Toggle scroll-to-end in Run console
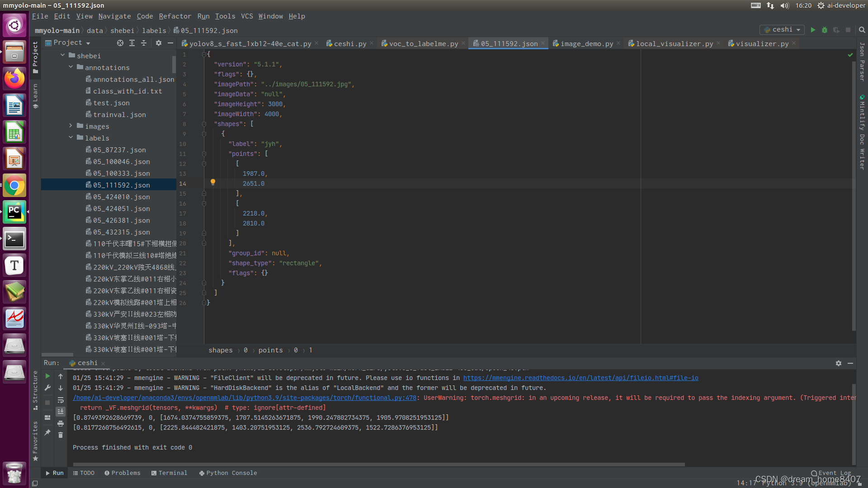 pos(61,412)
